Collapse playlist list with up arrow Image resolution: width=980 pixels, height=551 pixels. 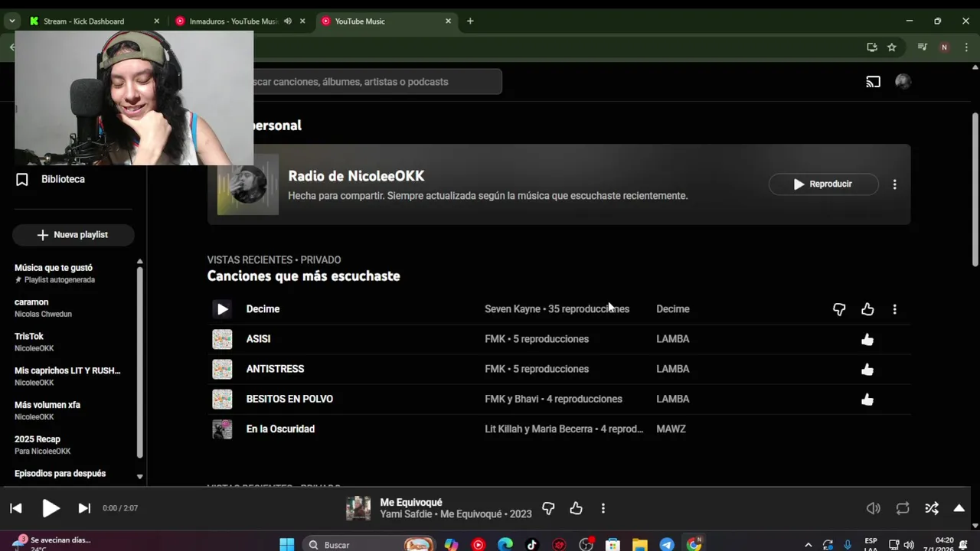click(139, 262)
